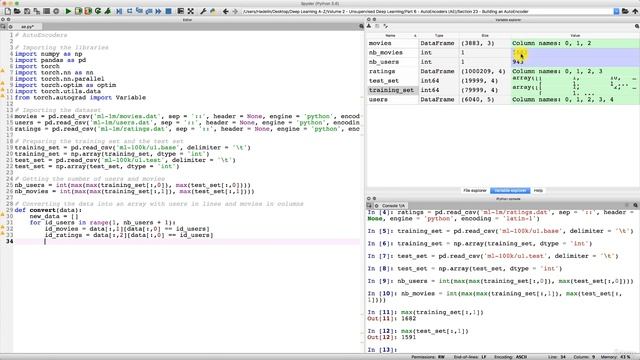This screenshot has height=360, width=640.
Task: Click the debug file icon
Action: (x=119, y=11)
